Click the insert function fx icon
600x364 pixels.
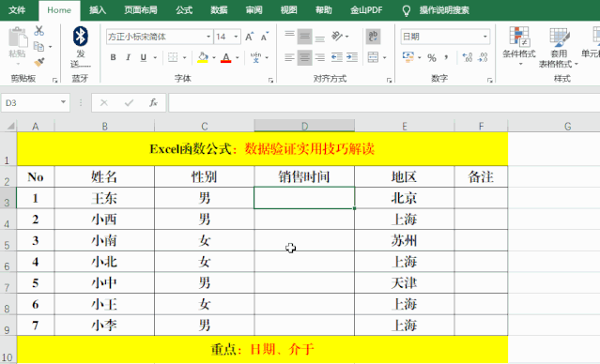click(x=153, y=103)
